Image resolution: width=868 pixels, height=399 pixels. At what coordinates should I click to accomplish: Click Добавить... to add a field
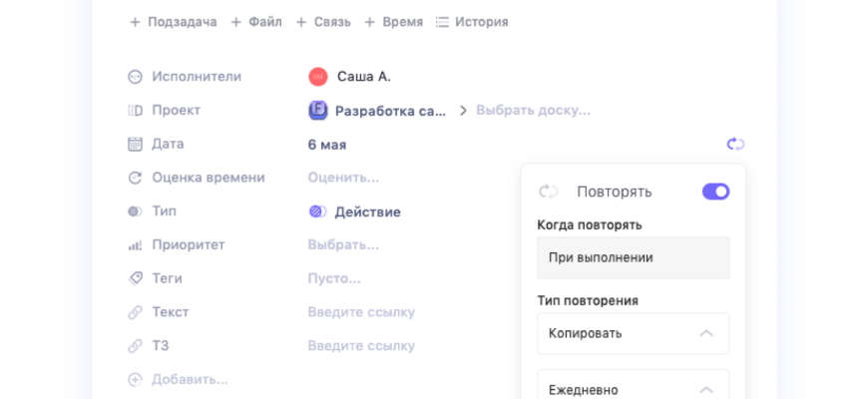(x=189, y=380)
